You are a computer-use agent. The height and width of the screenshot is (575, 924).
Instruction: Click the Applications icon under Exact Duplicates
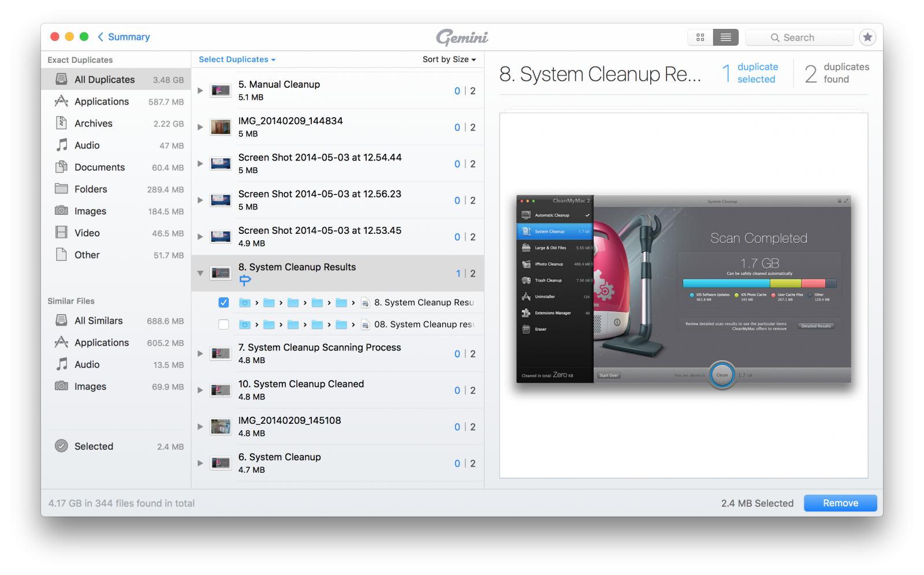click(x=61, y=101)
